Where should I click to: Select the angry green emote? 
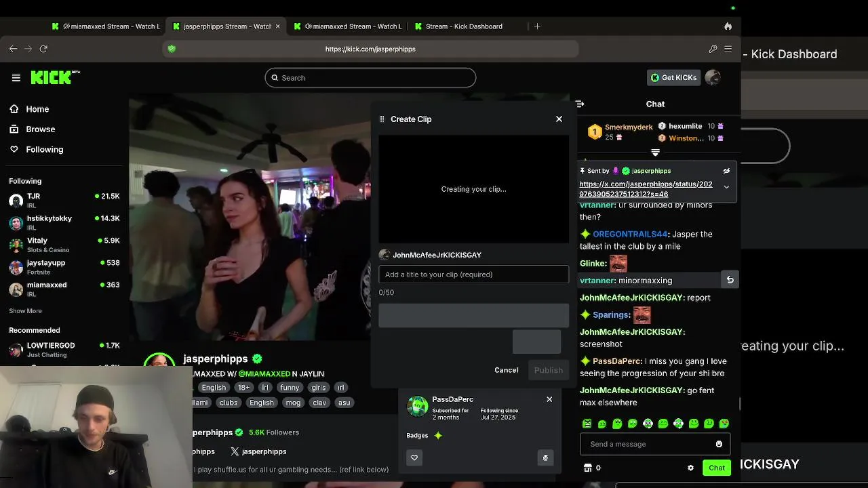point(587,424)
